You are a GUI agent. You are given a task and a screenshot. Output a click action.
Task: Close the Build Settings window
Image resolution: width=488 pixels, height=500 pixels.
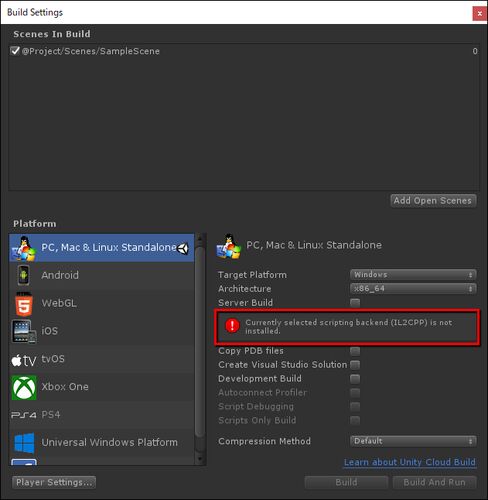click(479, 14)
